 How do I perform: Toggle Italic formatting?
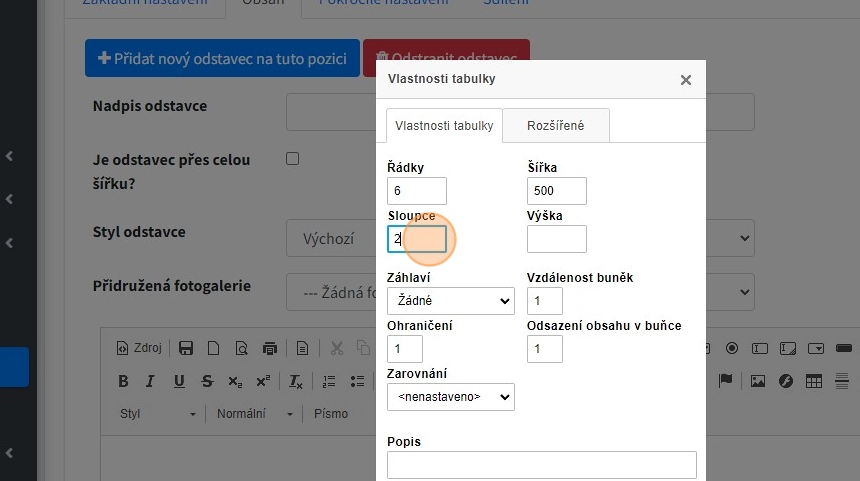pos(151,381)
